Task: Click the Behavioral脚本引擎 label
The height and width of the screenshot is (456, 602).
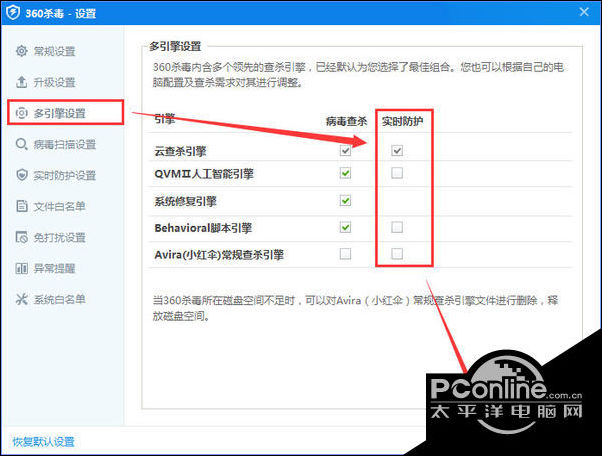Action: coord(203,228)
